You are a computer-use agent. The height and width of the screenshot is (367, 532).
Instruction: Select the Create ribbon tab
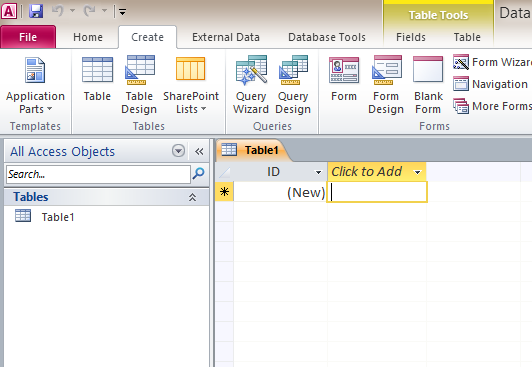[147, 37]
